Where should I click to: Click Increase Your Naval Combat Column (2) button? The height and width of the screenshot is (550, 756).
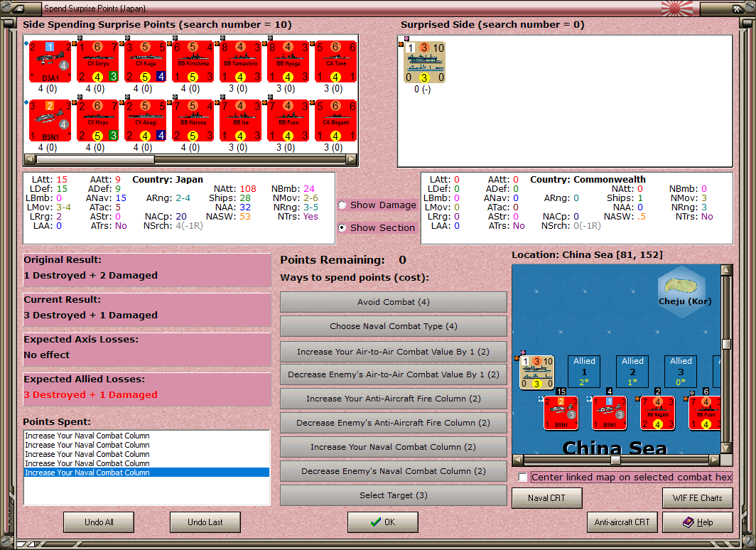[x=394, y=447]
